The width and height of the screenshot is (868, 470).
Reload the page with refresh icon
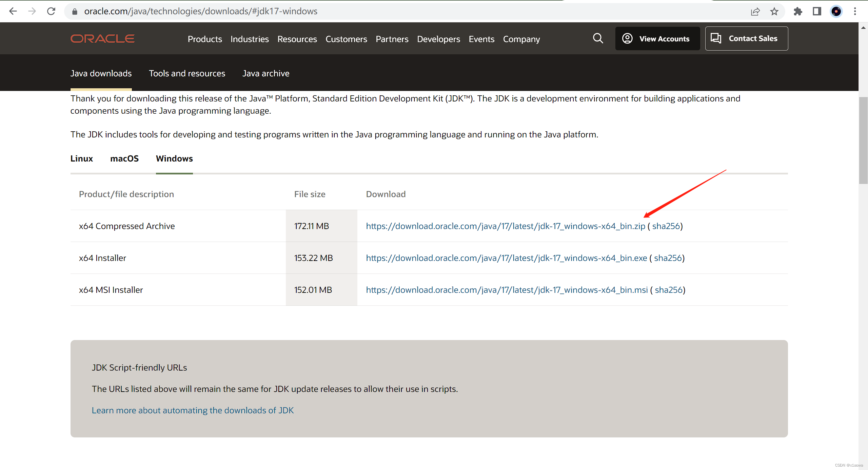pos(51,11)
